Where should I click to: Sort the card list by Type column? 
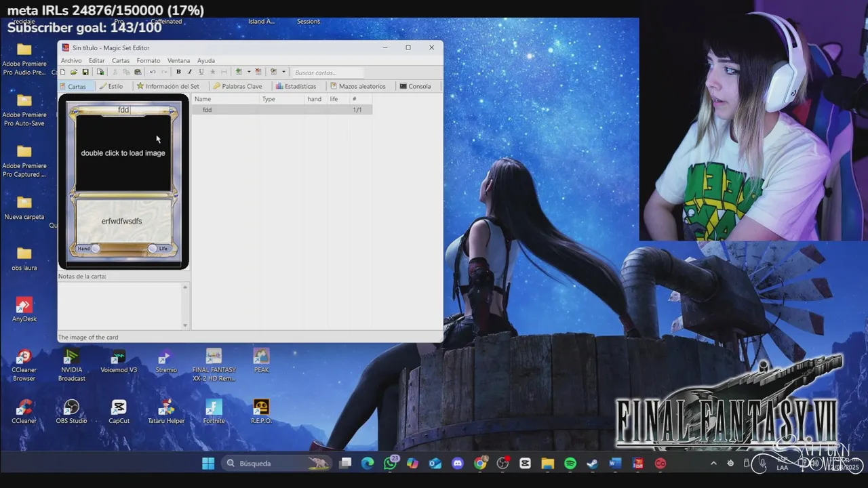click(283, 99)
